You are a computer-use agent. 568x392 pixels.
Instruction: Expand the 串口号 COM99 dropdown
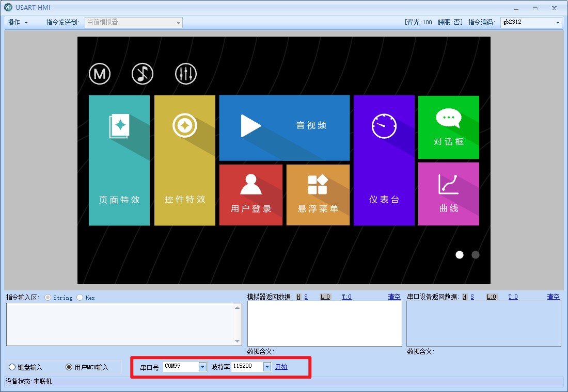click(202, 367)
